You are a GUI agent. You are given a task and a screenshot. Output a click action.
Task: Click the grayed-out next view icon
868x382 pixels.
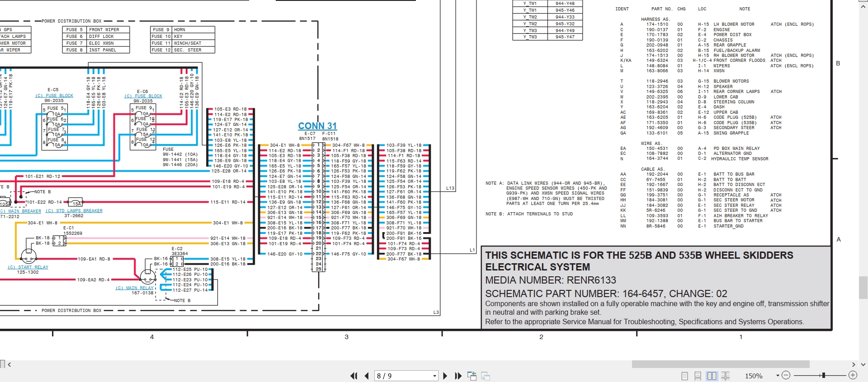(x=486, y=376)
